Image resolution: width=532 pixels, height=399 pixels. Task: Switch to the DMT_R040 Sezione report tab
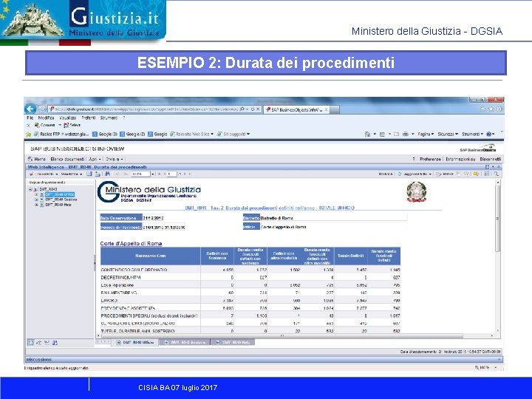coord(185,343)
